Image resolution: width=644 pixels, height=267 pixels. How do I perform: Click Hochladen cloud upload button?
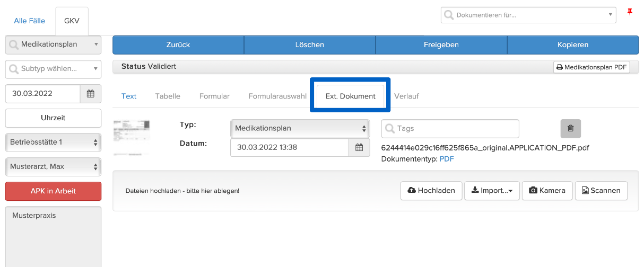431,191
